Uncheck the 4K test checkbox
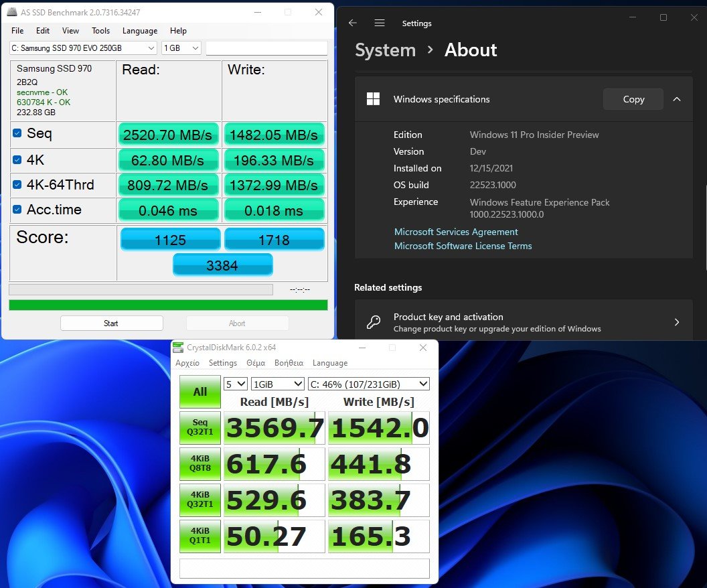Image resolution: width=707 pixels, height=588 pixels. coord(17,159)
